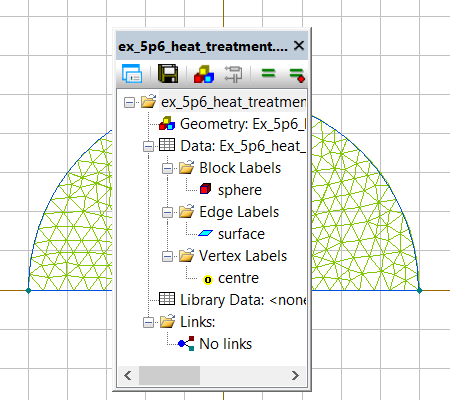Select the surface edge label
The height and width of the screenshot is (400, 450).
click(241, 234)
